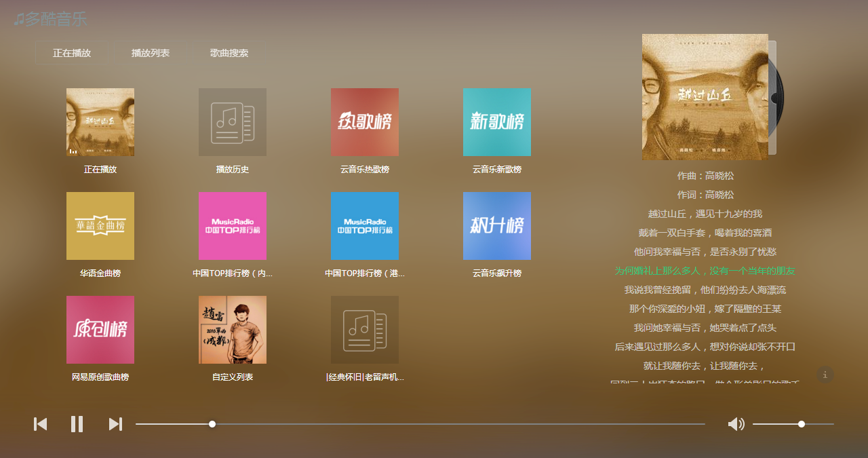Open the 云音乐飙升榜 cover

pos(497,226)
